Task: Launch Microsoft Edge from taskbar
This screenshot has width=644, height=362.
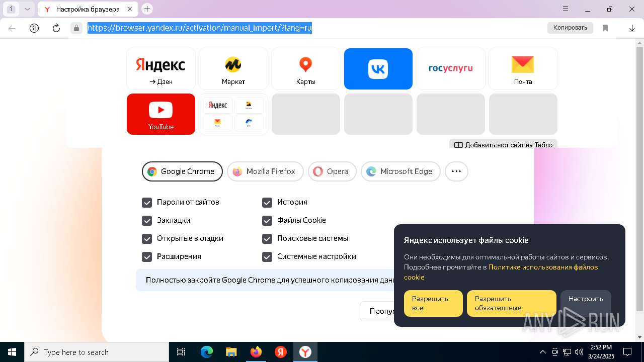Action: 207,352
